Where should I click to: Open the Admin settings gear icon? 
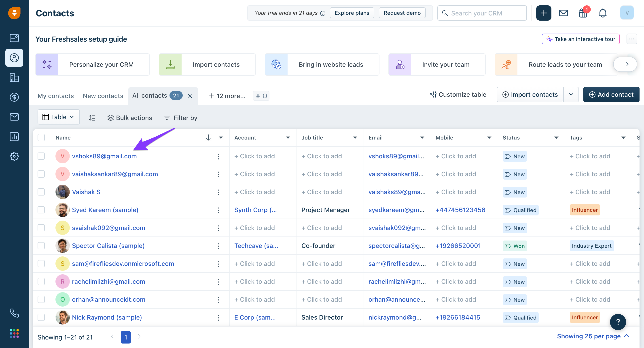pyautogui.click(x=14, y=156)
